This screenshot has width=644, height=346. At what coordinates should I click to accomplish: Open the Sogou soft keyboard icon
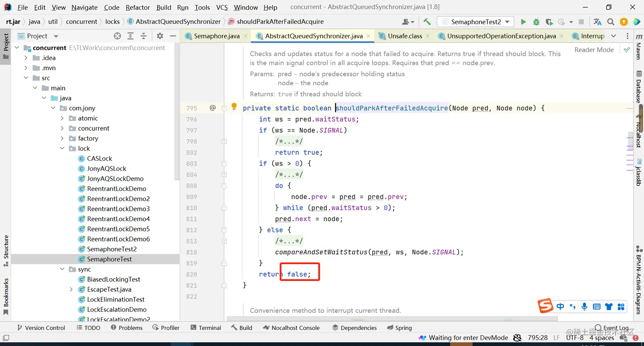597,306
